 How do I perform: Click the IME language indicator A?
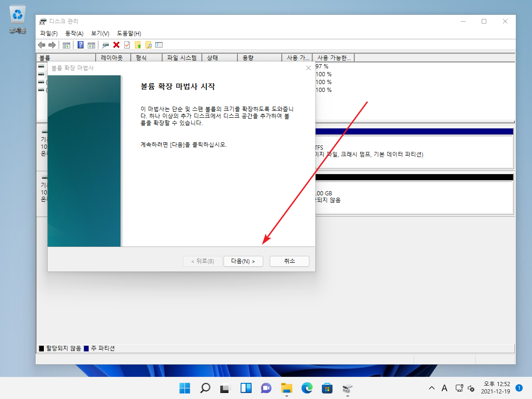(x=444, y=388)
